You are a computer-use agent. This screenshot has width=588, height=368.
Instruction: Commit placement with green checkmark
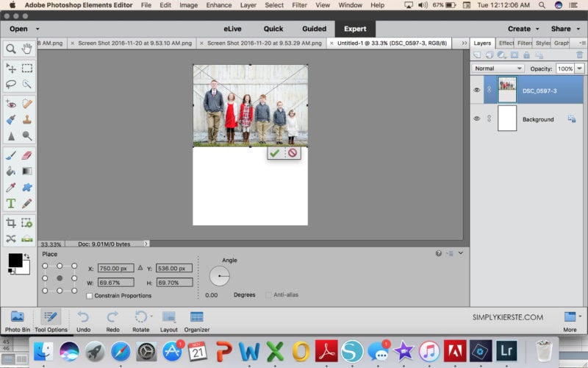tap(275, 153)
